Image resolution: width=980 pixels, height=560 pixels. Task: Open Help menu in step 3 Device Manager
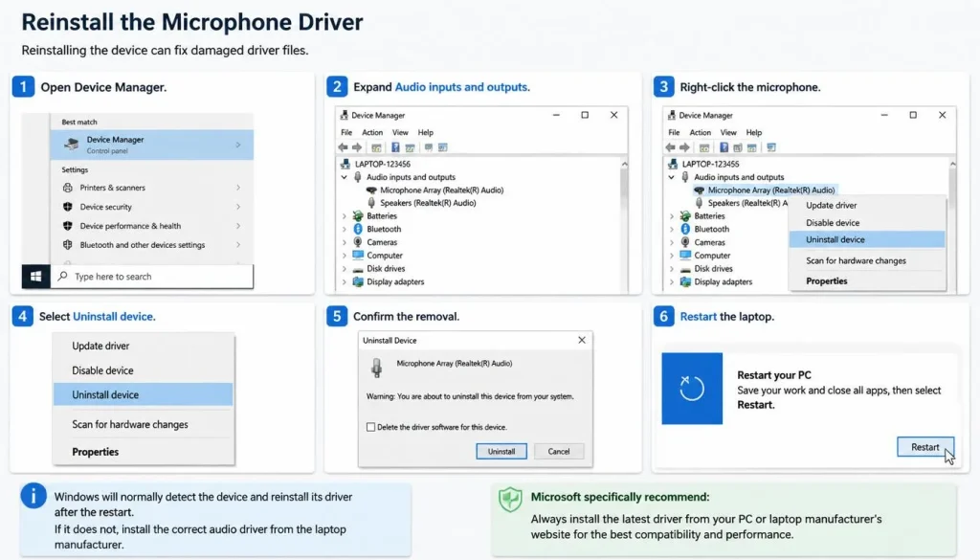click(x=754, y=132)
